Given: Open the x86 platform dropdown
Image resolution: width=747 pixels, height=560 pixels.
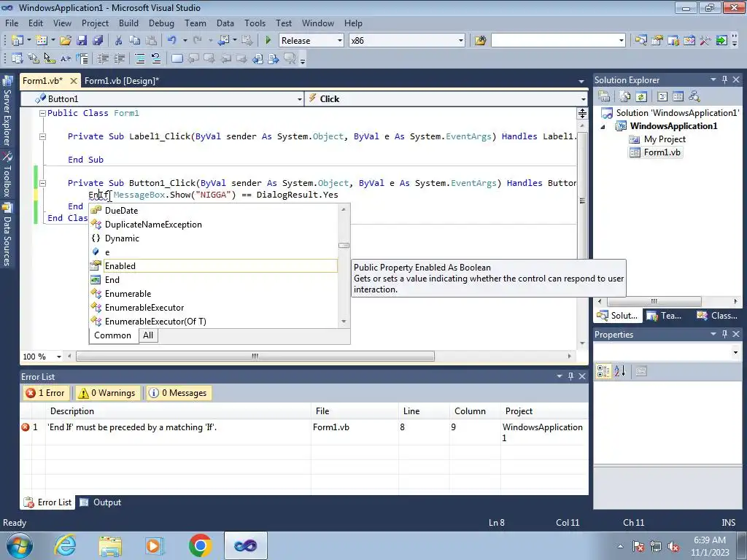Looking at the screenshot, I should click(x=461, y=41).
